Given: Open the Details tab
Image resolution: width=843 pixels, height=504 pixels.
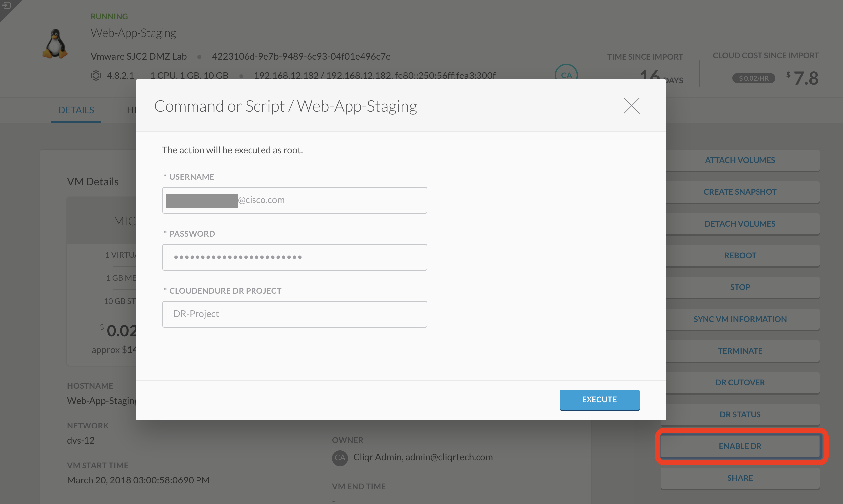Looking at the screenshot, I should (x=76, y=110).
